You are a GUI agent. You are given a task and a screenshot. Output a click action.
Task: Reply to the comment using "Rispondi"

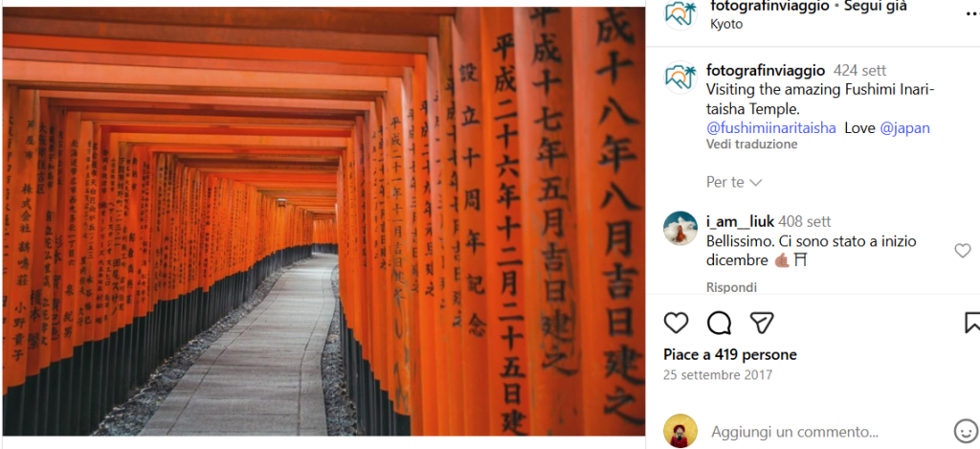(x=731, y=287)
